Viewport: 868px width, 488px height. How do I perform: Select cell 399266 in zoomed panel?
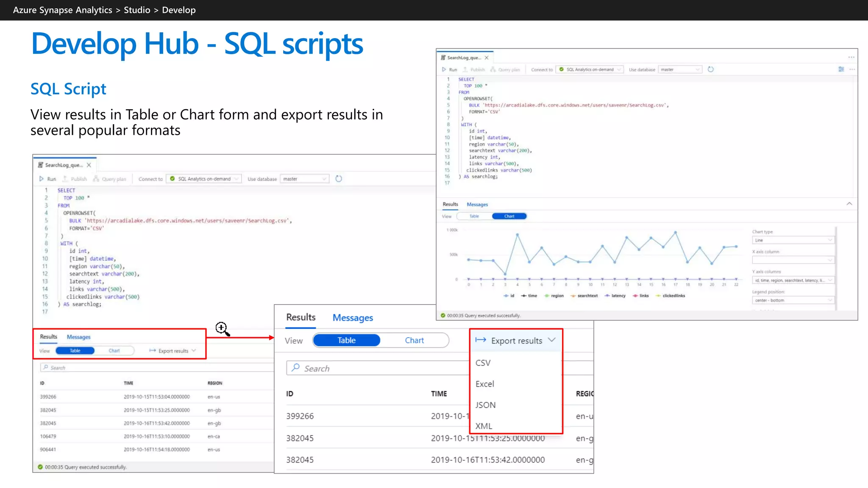coord(300,416)
